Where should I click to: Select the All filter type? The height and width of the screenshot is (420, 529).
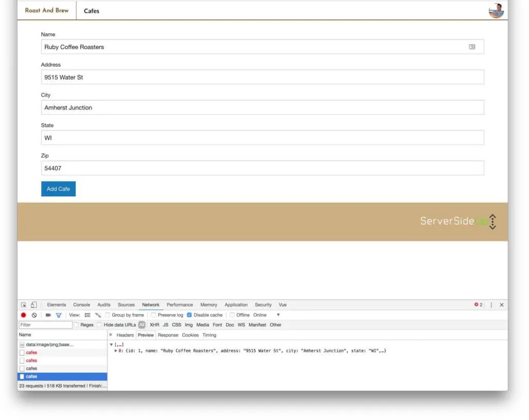(142, 325)
